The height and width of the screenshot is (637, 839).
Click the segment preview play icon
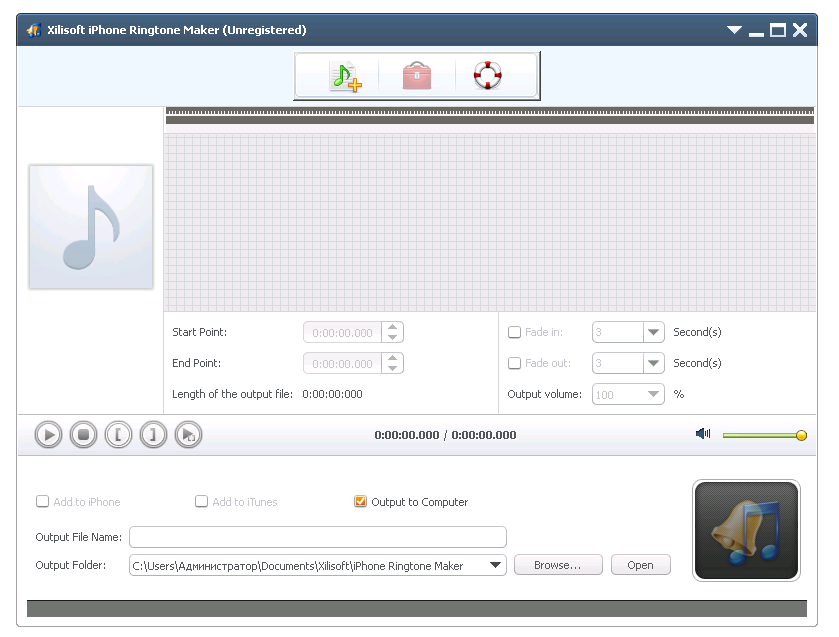[x=188, y=434]
